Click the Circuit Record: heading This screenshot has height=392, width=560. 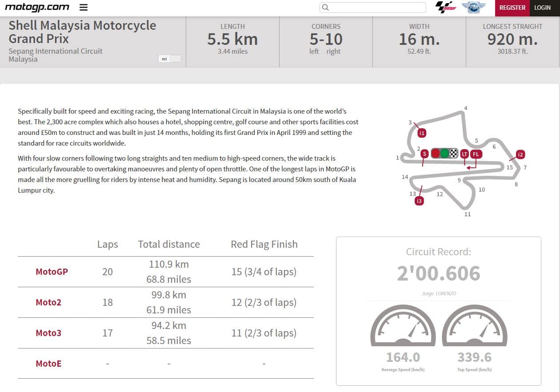(439, 252)
